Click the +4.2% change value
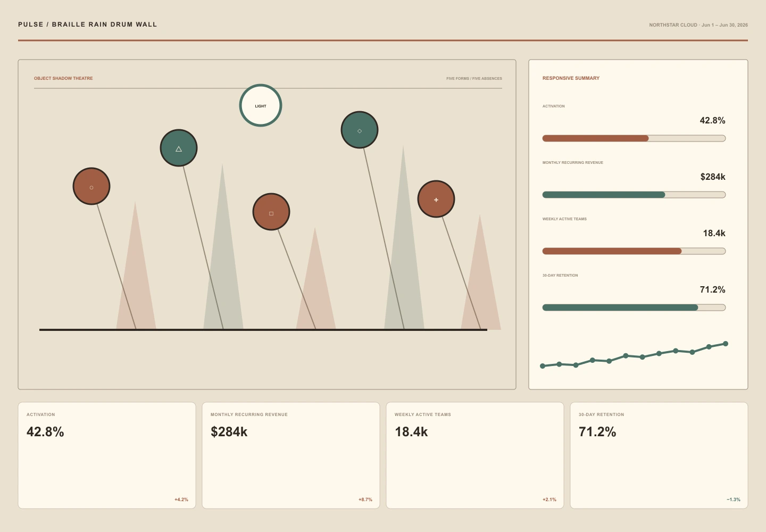The width and height of the screenshot is (766, 532). [181, 500]
